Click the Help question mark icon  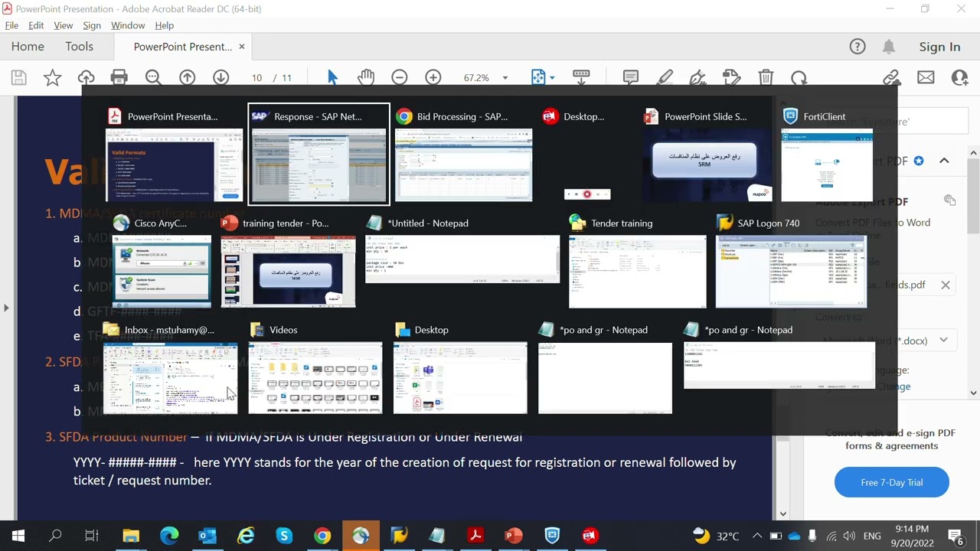click(857, 47)
